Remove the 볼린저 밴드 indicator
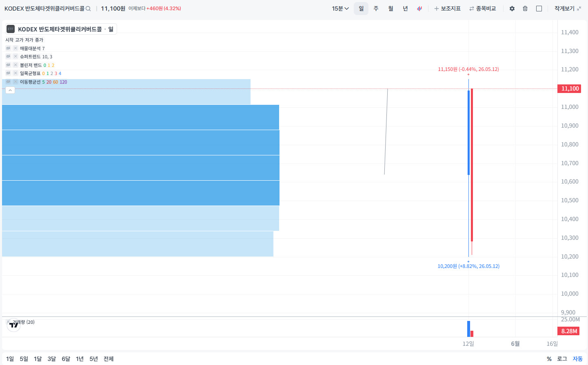Image resolution: width=588 pixels, height=365 pixels. 16,65
